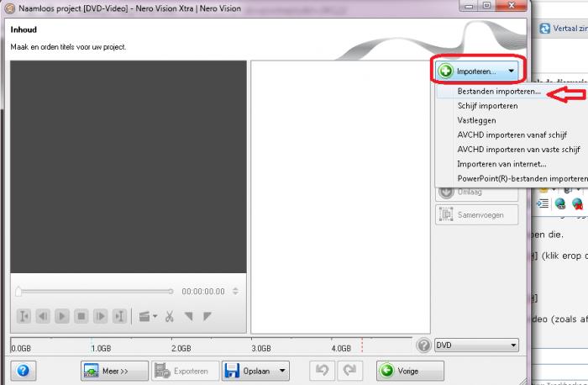Click the undo arrow button

click(x=322, y=371)
